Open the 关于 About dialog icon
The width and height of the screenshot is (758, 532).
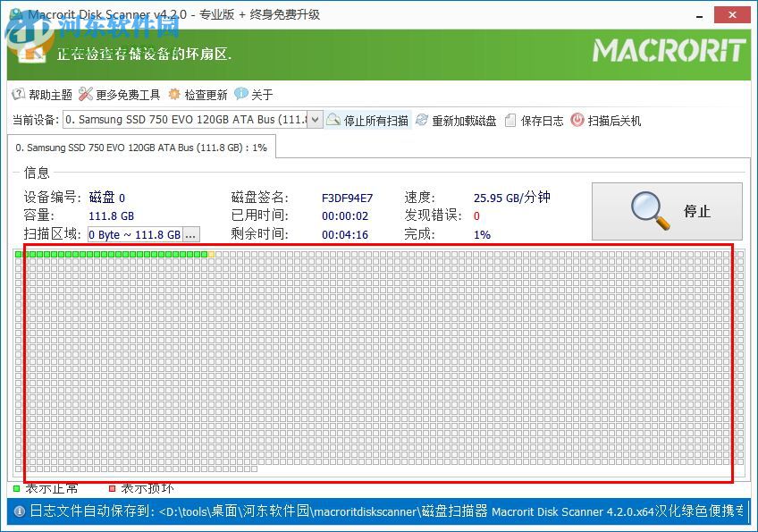(x=241, y=94)
